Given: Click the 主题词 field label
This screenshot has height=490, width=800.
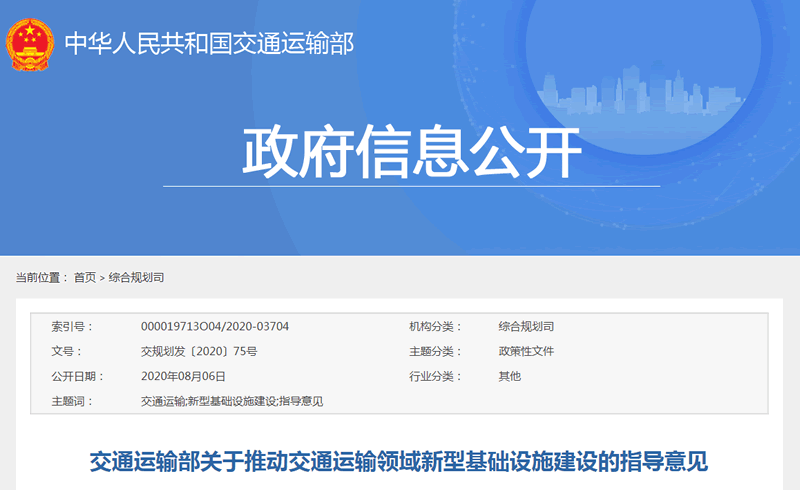Looking at the screenshot, I should [x=71, y=402].
